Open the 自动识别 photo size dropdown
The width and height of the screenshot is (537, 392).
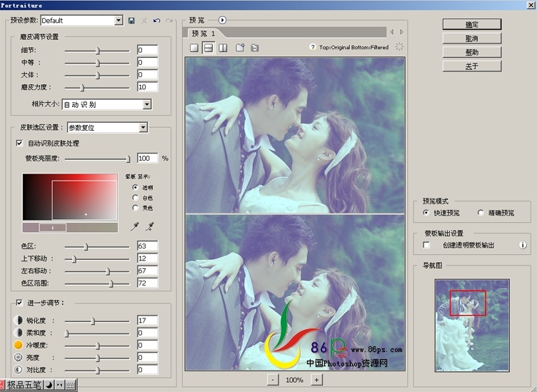pos(147,104)
